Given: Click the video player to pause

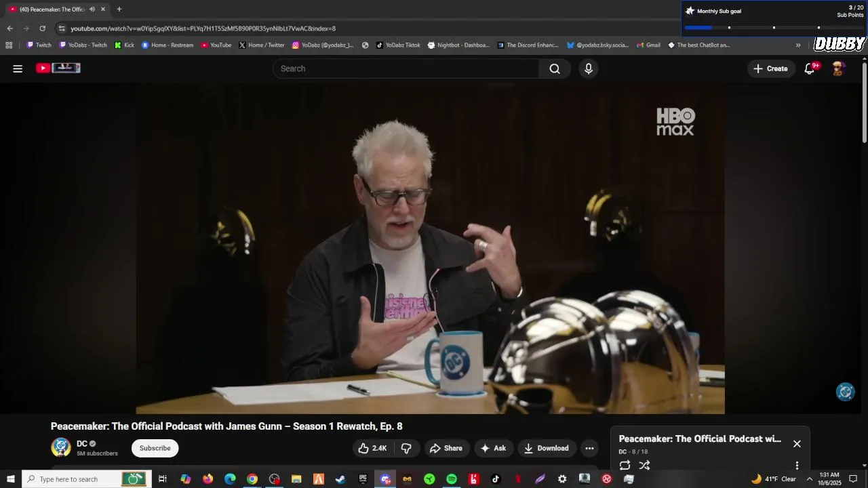Looking at the screenshot, I should (x=430, y=248).
